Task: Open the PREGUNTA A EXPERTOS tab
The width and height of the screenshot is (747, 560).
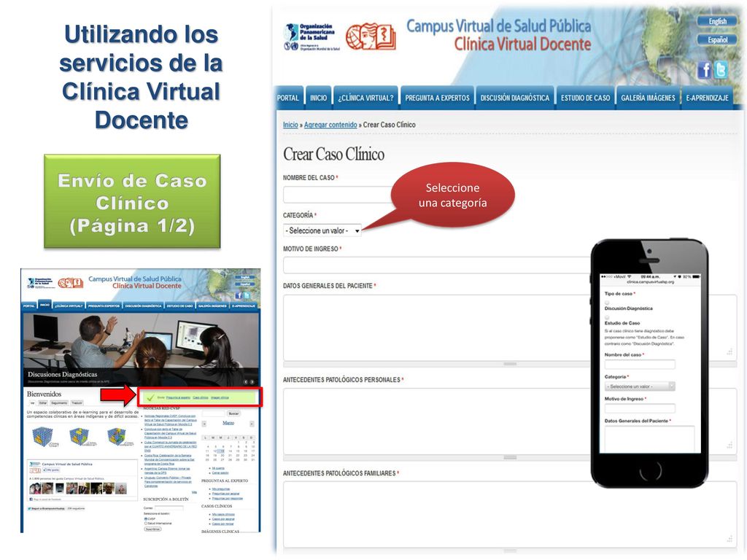Action: pos(438,98)
